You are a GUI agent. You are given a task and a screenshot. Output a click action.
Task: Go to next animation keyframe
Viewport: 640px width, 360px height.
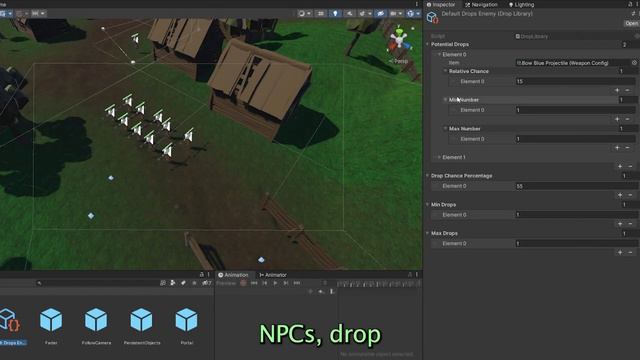[286, 283]
